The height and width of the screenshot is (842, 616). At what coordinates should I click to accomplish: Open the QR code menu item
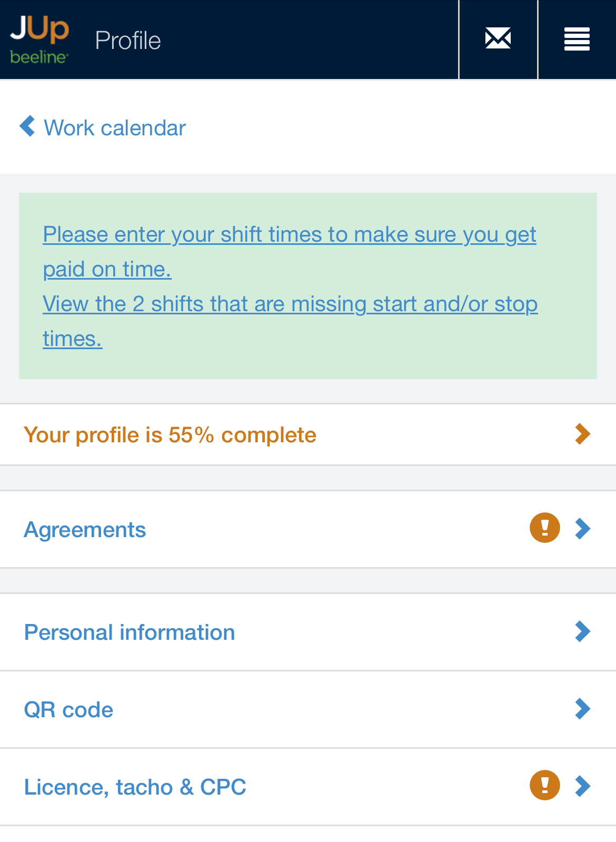pyautogui.click(x=69, y=710)
